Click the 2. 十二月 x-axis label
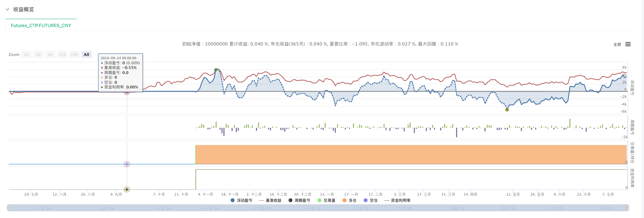This screenshot has width=644, height=218. pos(254,195)
